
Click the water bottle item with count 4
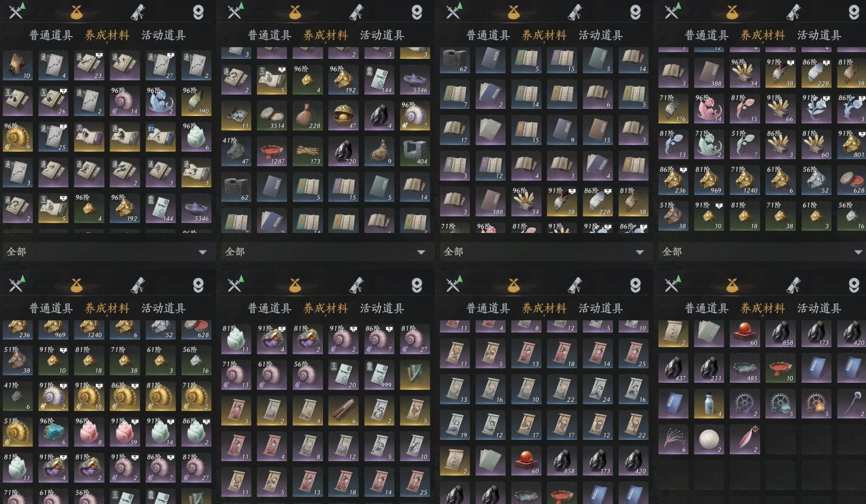coord(709,404)
